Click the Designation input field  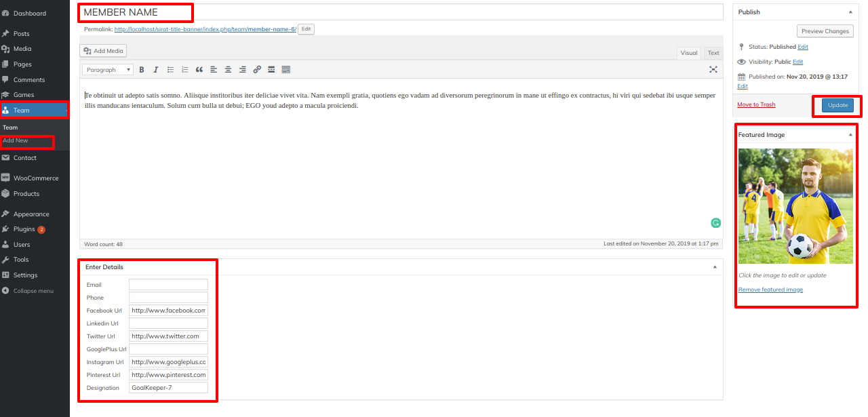[168, 388]
